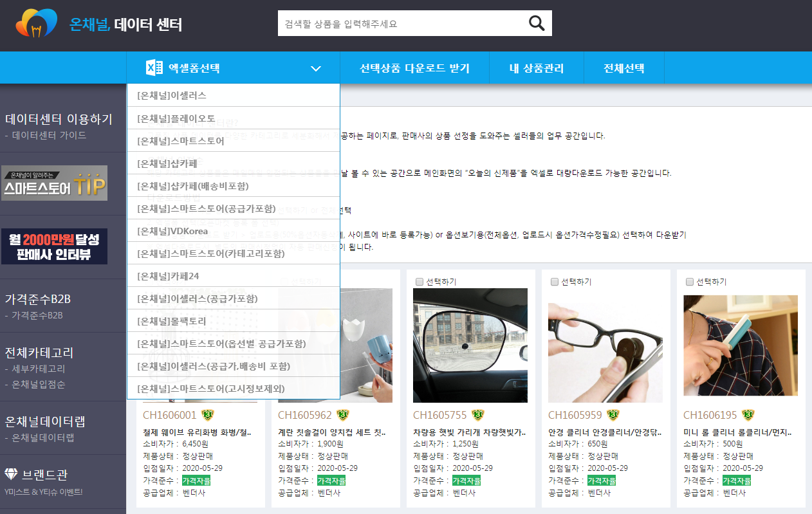Click the search magnifier icon
The height and width of the screenshot is (514, 812).
536,24
